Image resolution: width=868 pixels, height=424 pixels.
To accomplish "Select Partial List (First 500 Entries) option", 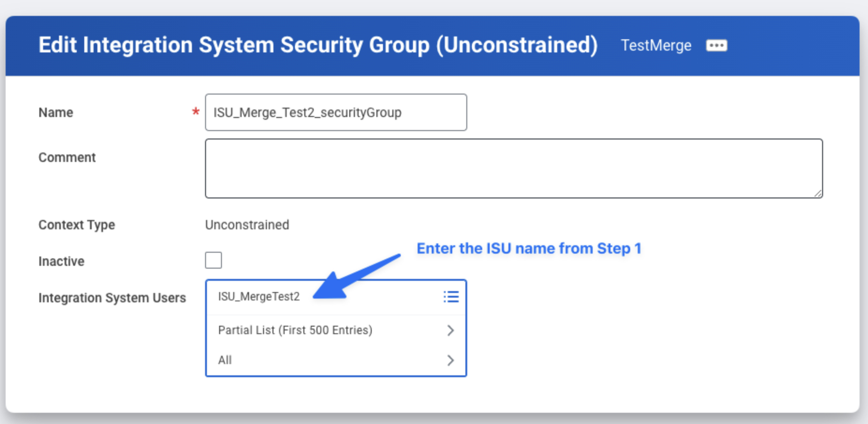I will [295, 330].
